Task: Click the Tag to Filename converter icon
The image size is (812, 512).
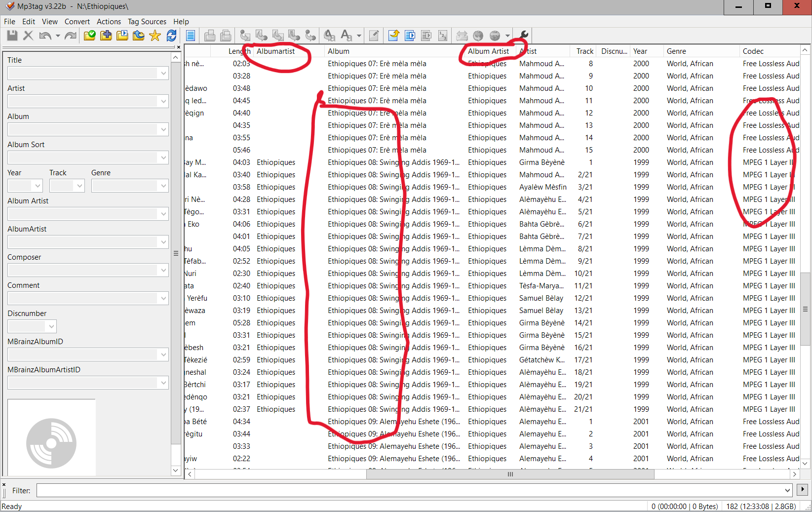Action: tap(245, 36)
